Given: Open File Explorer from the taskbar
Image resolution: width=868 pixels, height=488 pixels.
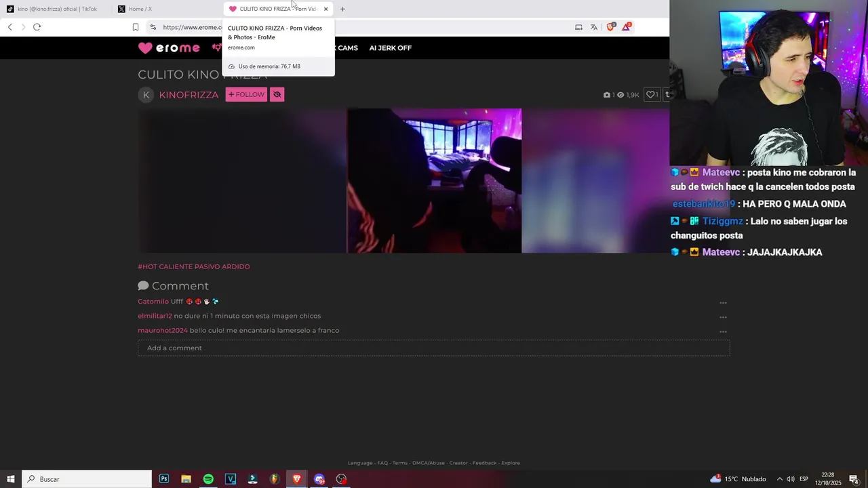Looking at the screenshot, I should [x=186, y=479].
